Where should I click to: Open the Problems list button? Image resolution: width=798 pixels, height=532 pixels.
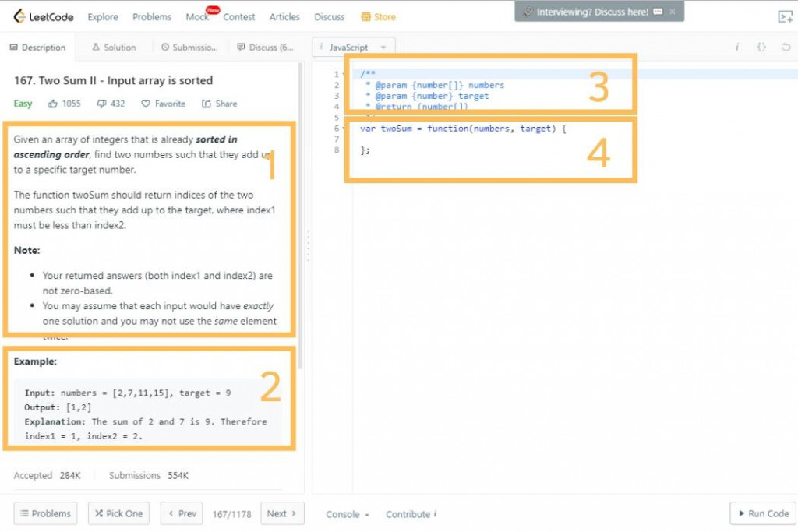coord(45,513)
